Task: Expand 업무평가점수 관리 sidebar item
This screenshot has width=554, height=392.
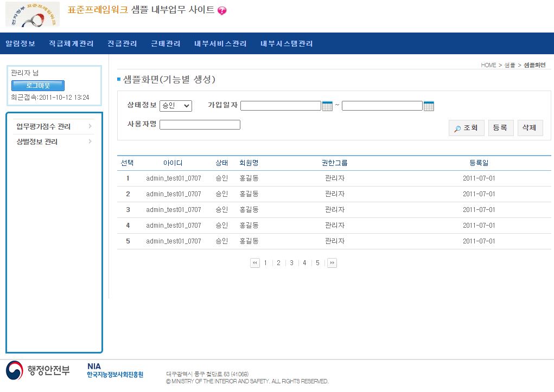Action: tap(54, 127)
